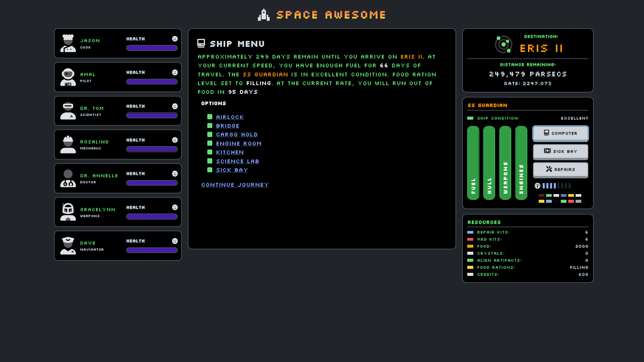The image size is (644, 362).
Task: Select Gracelynn weapons officer avatar icon
Action: tap(68, 212)
